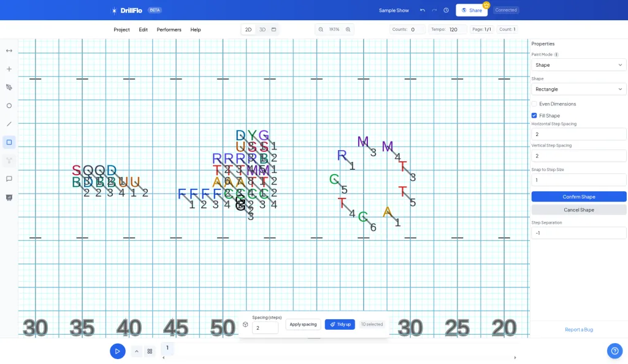Click the DrillFlo logo
This screenshot has width=628, height=364.
[x=127, y=10]
